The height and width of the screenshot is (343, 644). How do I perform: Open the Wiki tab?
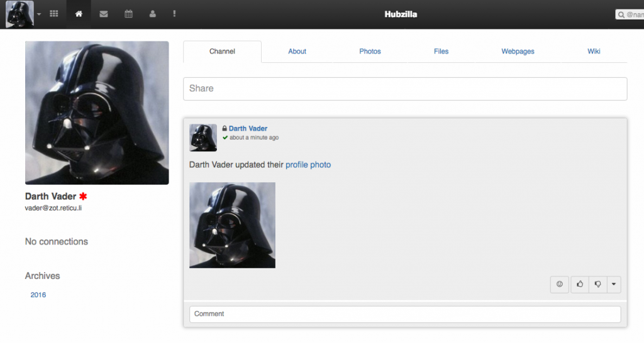tap(594, 52)
